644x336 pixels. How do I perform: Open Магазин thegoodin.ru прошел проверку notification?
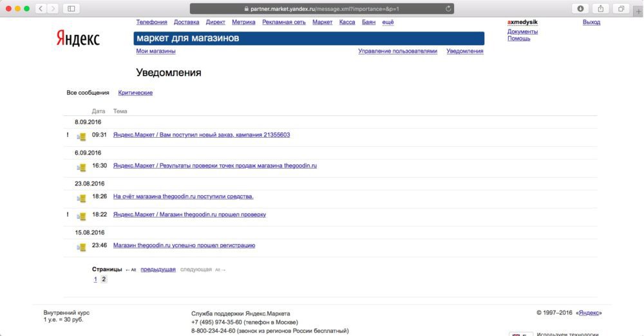189,214
